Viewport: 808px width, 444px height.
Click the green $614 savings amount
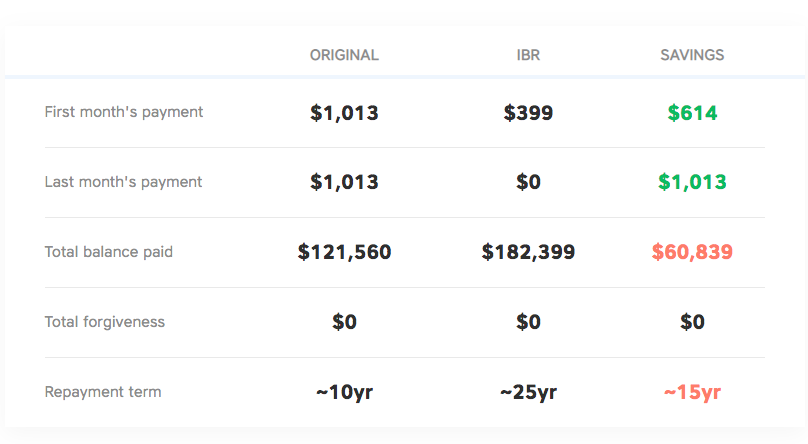(692, 113)
